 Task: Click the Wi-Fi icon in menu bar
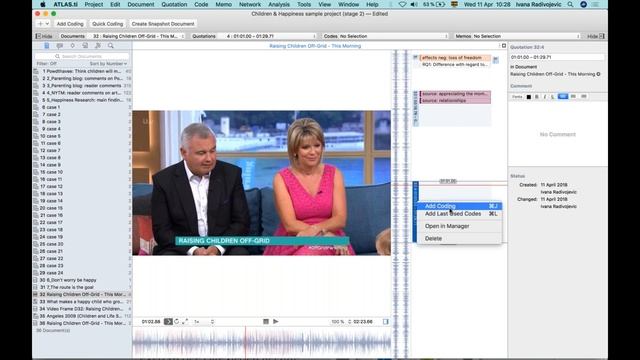click(402, 4)
